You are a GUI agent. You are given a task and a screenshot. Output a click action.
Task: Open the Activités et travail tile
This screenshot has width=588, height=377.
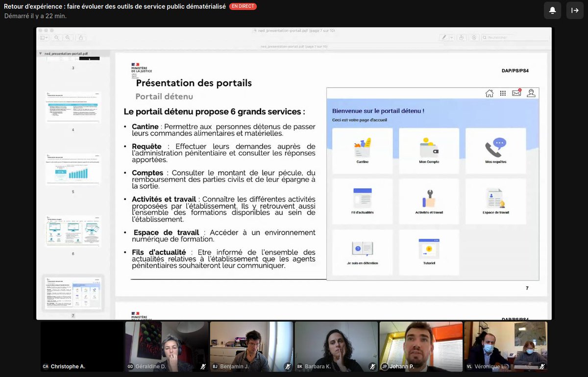(x=429, y=201)
